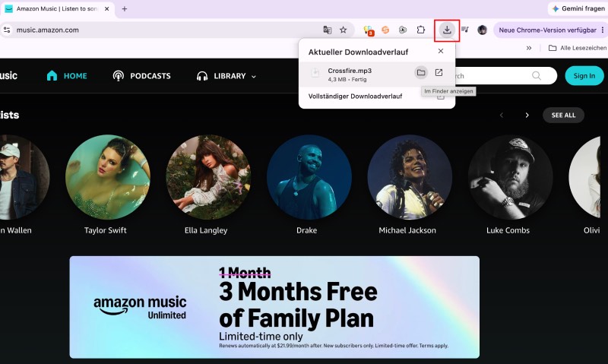Click the Luke Combs name label

tap(508, 230)
